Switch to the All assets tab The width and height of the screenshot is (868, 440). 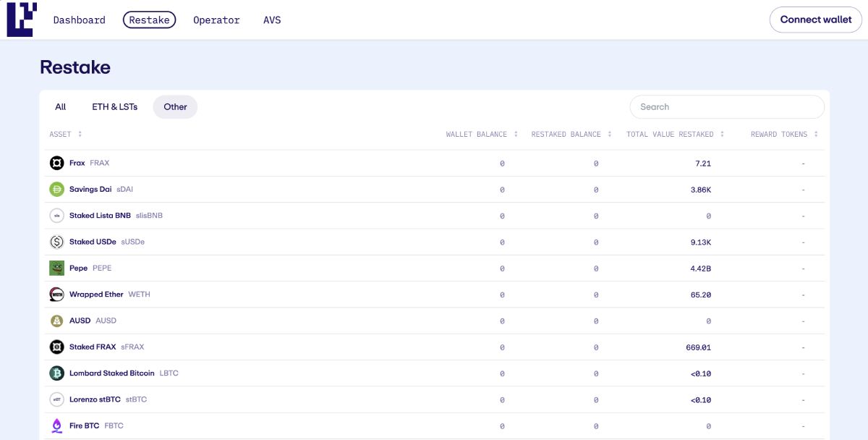(61, 107)
